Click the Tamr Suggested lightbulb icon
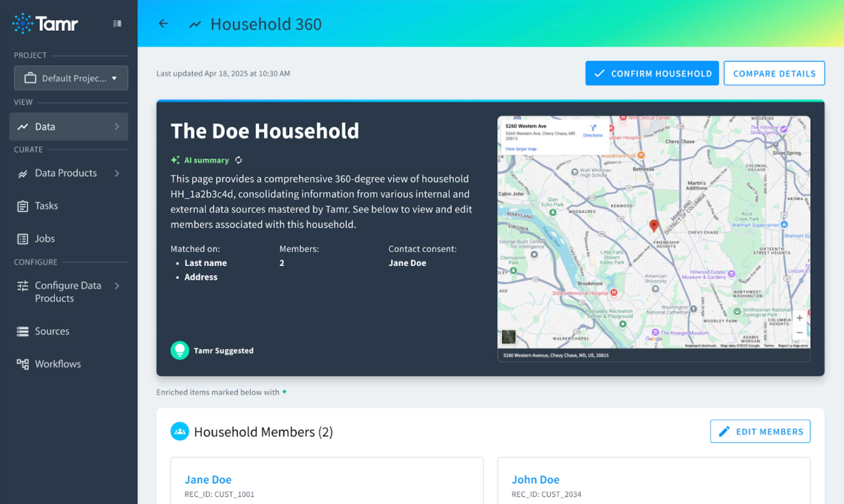 click(x=179, y=350)
